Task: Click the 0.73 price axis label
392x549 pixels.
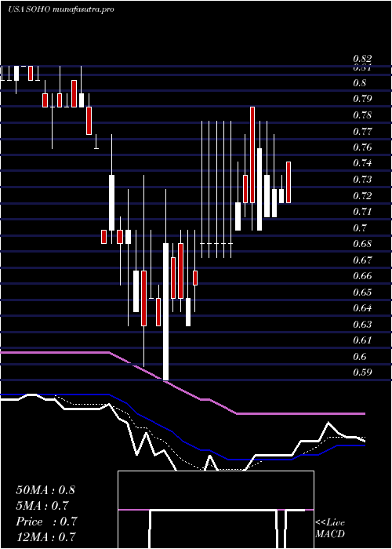Action: coord(362,180)
